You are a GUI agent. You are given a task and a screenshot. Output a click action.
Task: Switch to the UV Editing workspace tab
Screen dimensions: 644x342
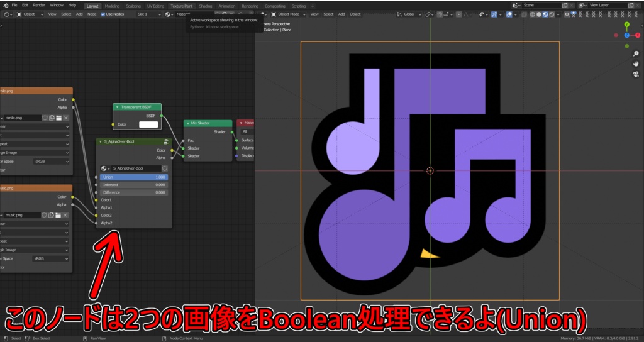coord(156,6)
